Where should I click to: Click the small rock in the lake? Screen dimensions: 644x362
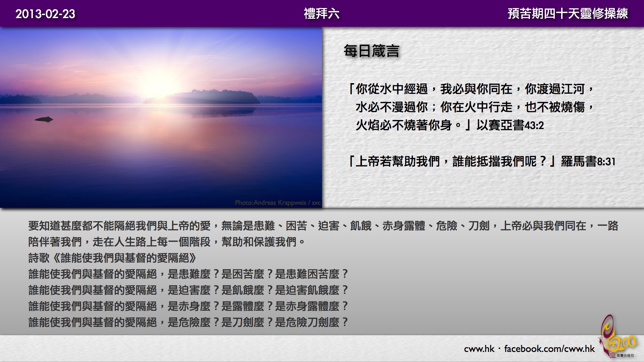(x=44, y=119)
